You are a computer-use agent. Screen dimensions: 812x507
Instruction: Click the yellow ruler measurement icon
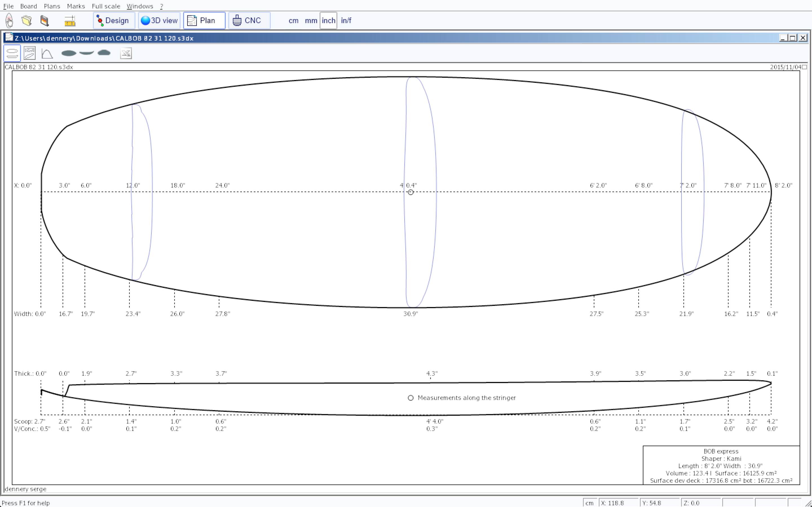[x=70, y=21]
